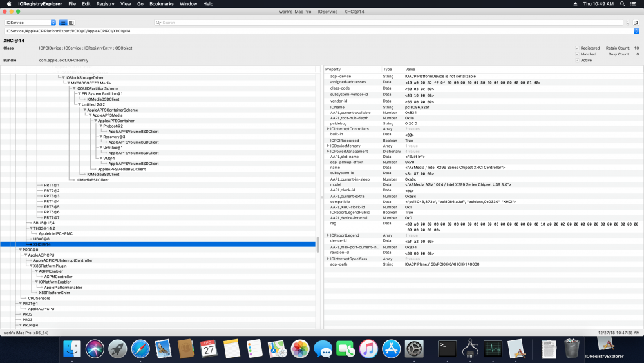Open Photos in the dock
The width and height of the screenshot is (644, 363).
tap(300, 349)
